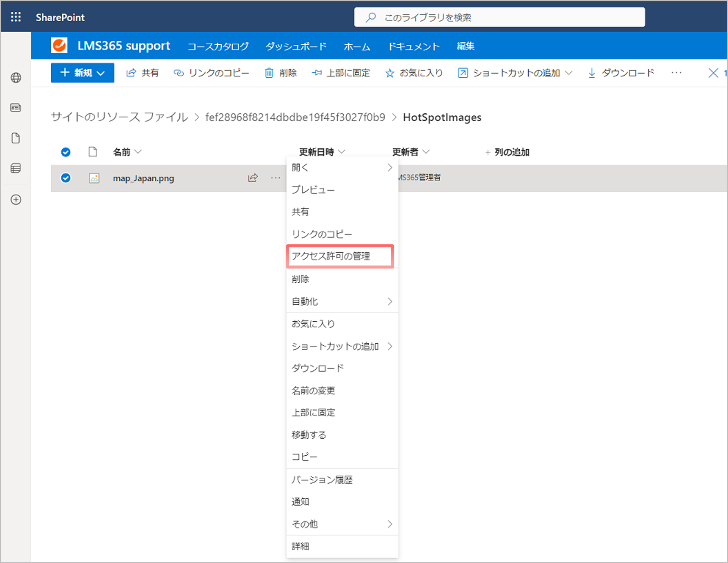
Task: Click the globe icon in left sidebar
Action: tap(16, 77)
